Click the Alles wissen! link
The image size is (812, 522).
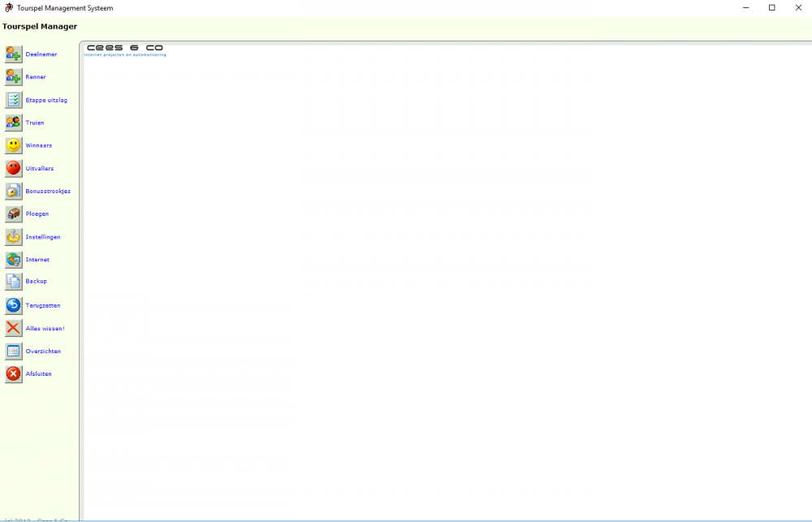coord(45,328)
